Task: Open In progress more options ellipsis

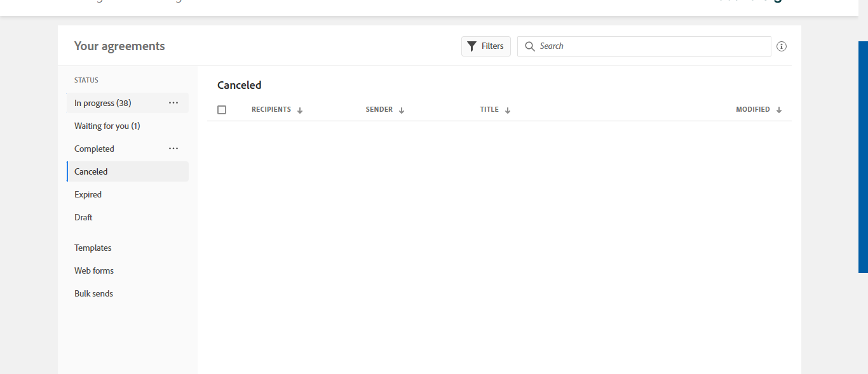Action: tap(173, 103)
